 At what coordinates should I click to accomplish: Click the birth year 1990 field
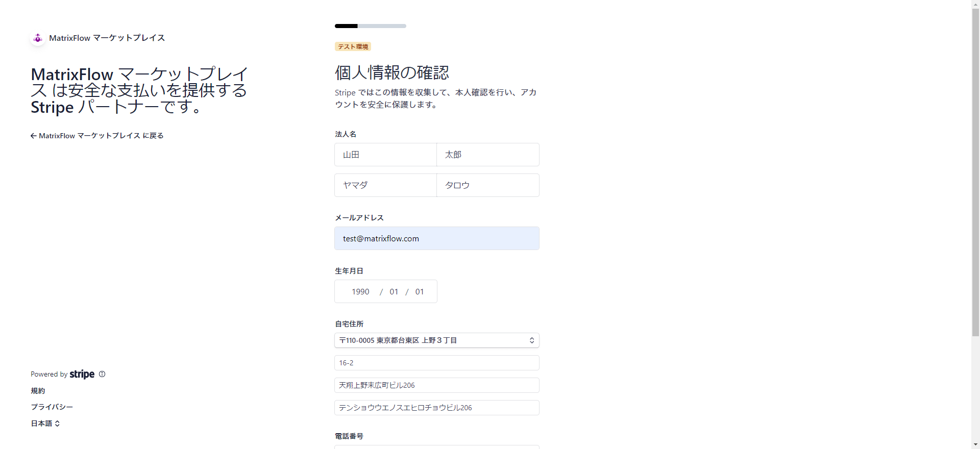tap(360, 292)
